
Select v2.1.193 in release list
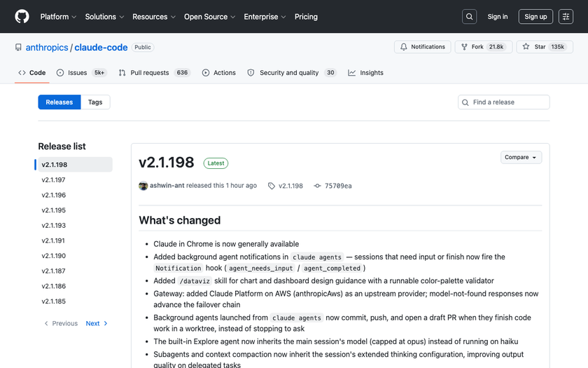(x=75, y=225)
